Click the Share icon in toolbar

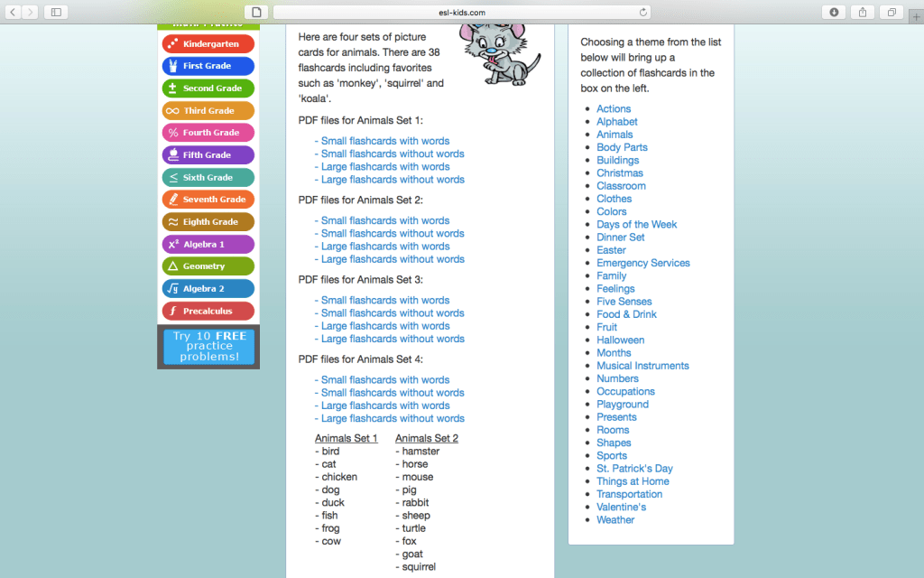coord(863,12)
